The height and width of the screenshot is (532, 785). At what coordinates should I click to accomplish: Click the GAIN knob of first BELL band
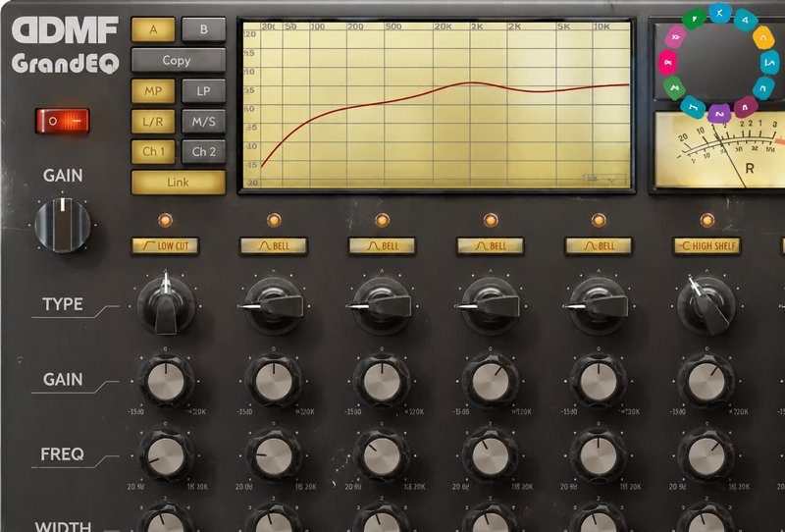coord(274,381)
